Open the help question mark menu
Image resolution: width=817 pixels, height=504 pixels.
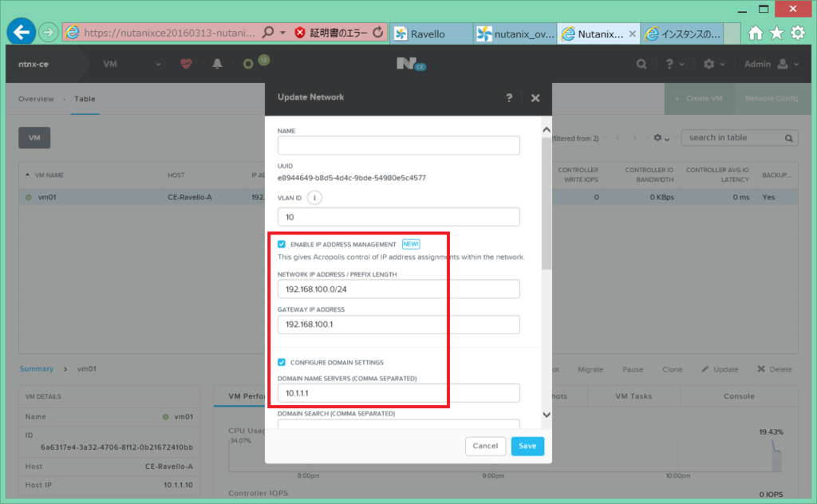[x=674, y=64]
